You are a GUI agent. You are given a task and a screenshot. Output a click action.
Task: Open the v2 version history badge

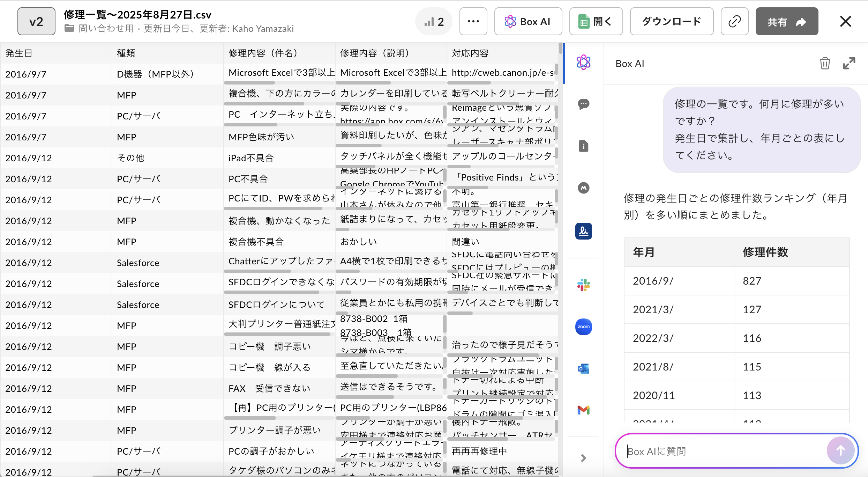click(36, 22)
